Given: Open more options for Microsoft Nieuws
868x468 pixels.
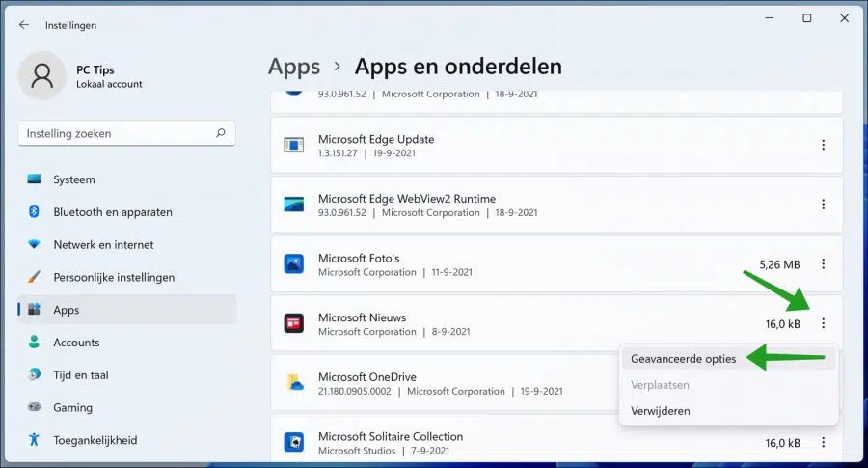Looking at the screenshot, I should pos(824,323).
